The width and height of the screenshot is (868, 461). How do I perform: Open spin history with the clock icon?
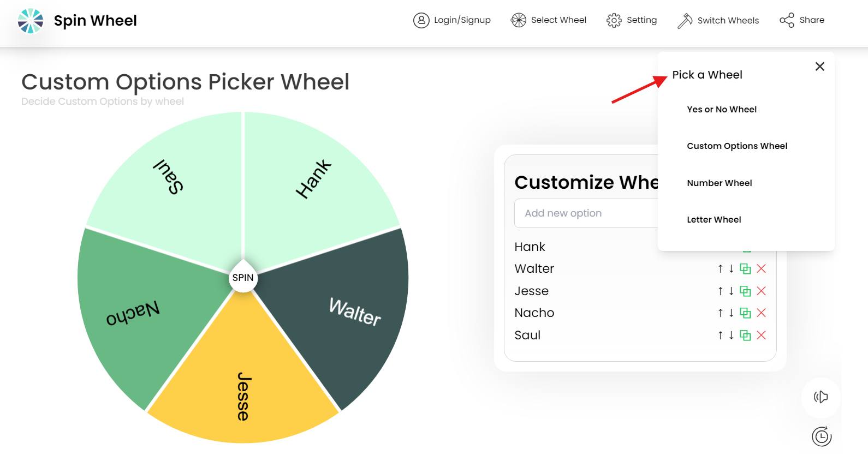(x=821, y=436)
